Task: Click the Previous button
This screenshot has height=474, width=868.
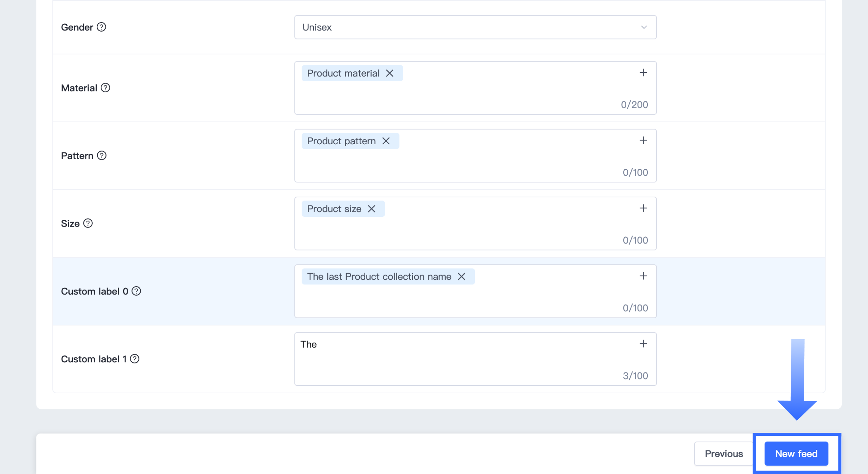Action: [x=724, y=453]
